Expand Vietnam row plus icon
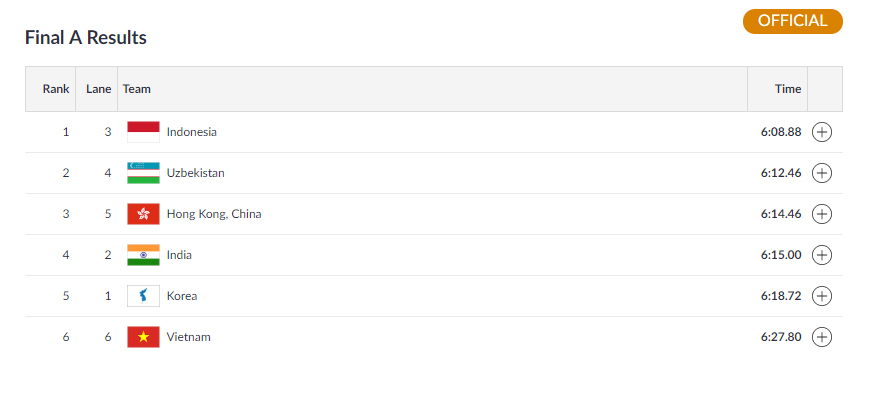Viewport: 877px width, 405px height. click(822, 337)
